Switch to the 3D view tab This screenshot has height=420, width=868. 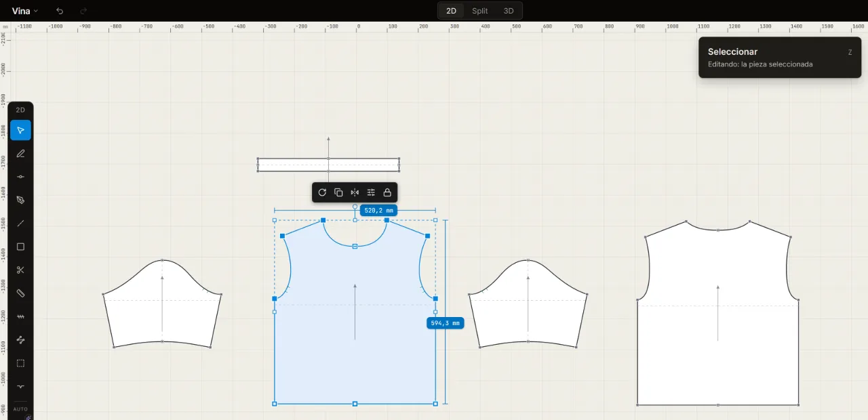[x=509, y=11]
